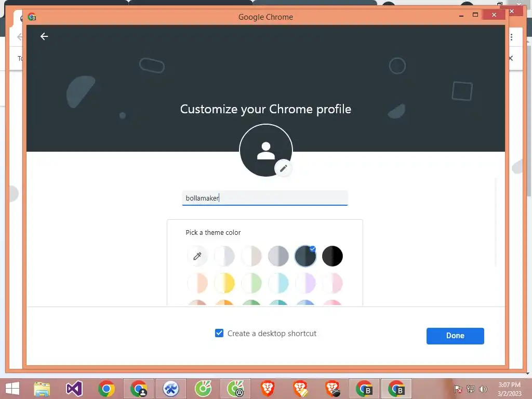The width and height of the screenshot is (532, 399).
Task: Maximize the Google Chrome profile window
Action: point(475,15)
